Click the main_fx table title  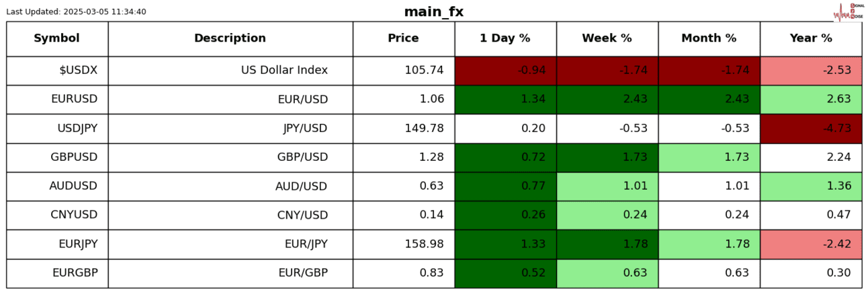(433, 11)
